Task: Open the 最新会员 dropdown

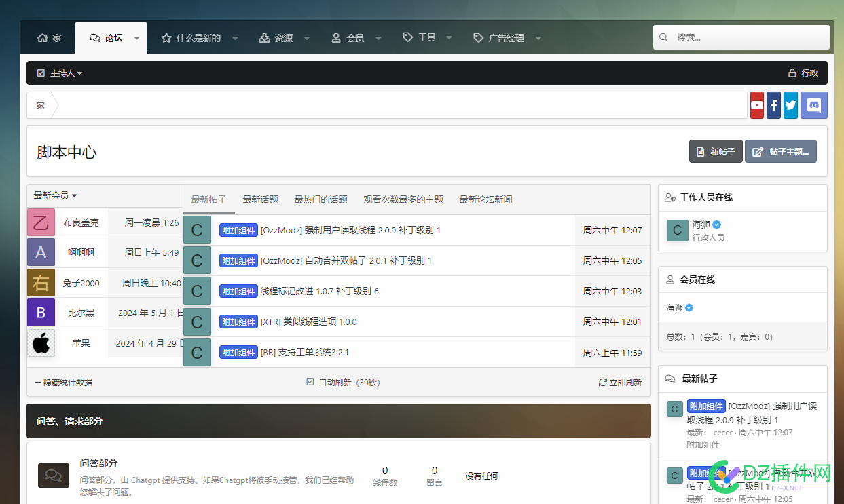Action: (55, 195)
